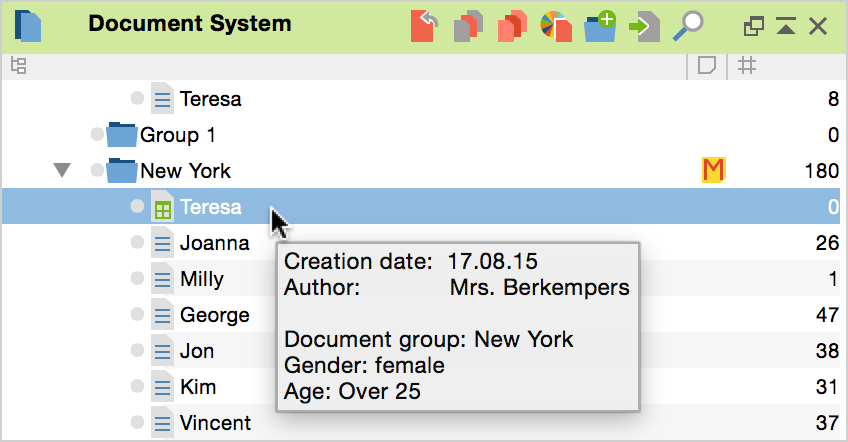Activate the top Teresa document circle
848x442 pixels.
[x=137, y=98]
